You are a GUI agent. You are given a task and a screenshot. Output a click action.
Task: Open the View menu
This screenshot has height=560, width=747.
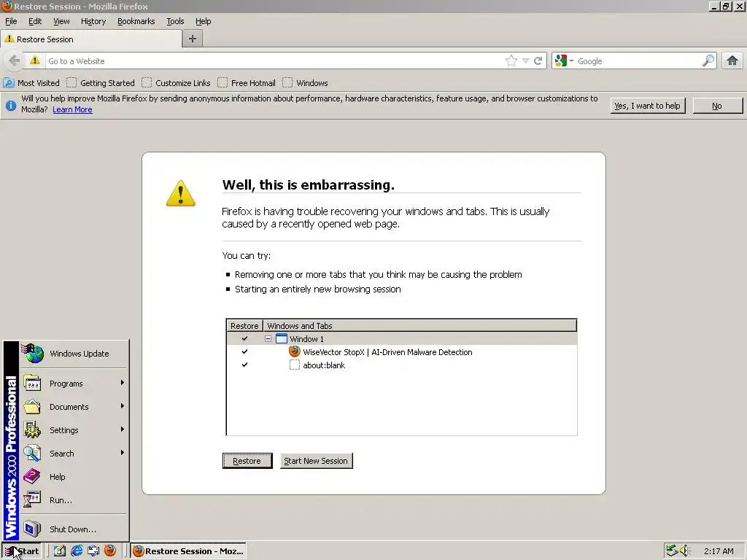pos(61,21)
